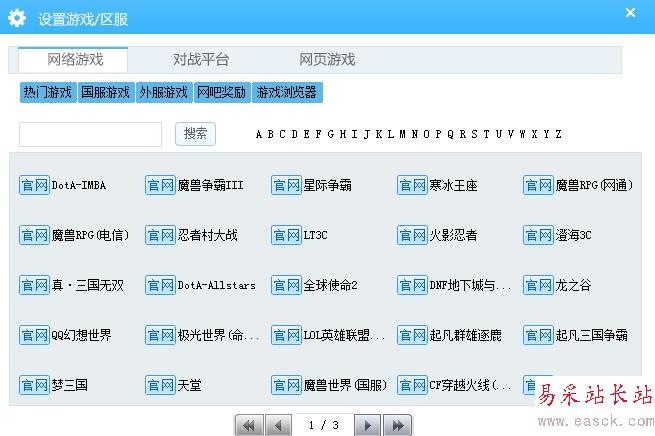Select the game 梦三国

(69, 385)
